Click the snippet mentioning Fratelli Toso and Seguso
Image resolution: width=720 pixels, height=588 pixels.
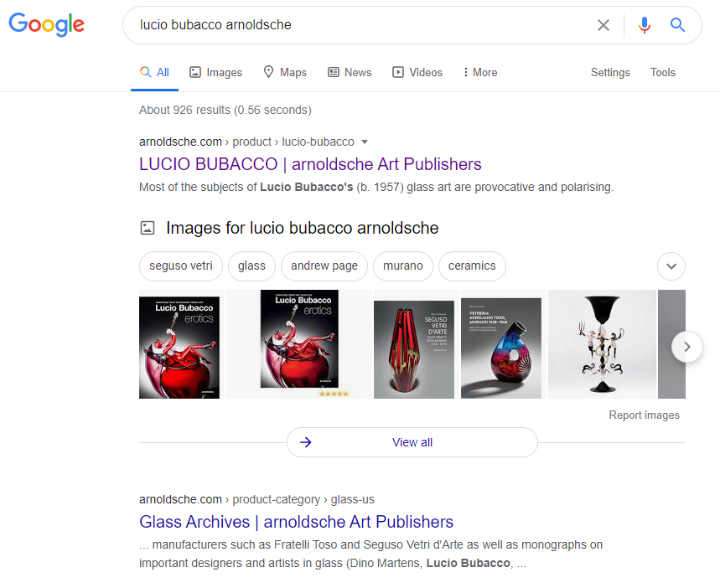click(x=371, y=554)
